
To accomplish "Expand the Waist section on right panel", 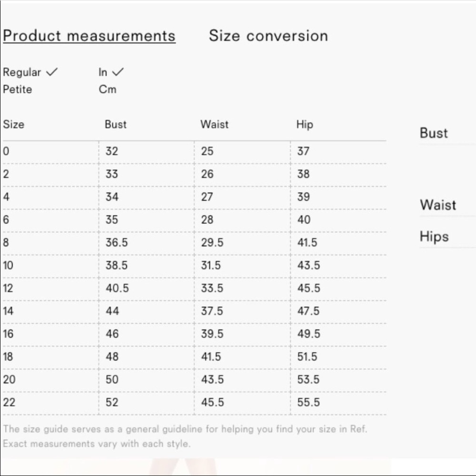I will pos(438,205).
